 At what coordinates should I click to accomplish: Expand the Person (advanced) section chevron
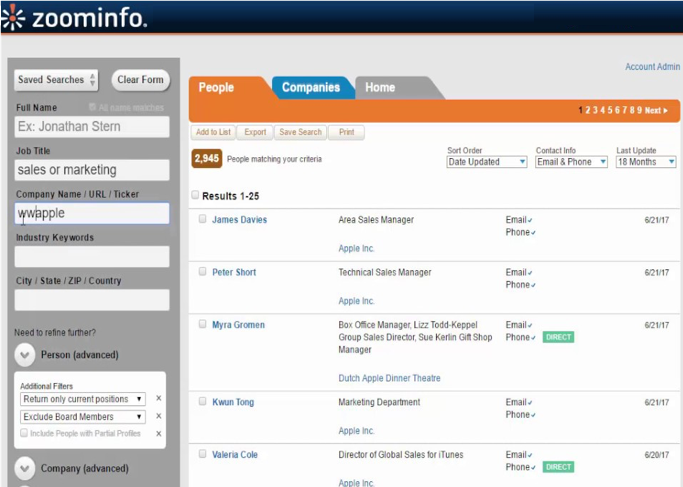click(25, 355)
